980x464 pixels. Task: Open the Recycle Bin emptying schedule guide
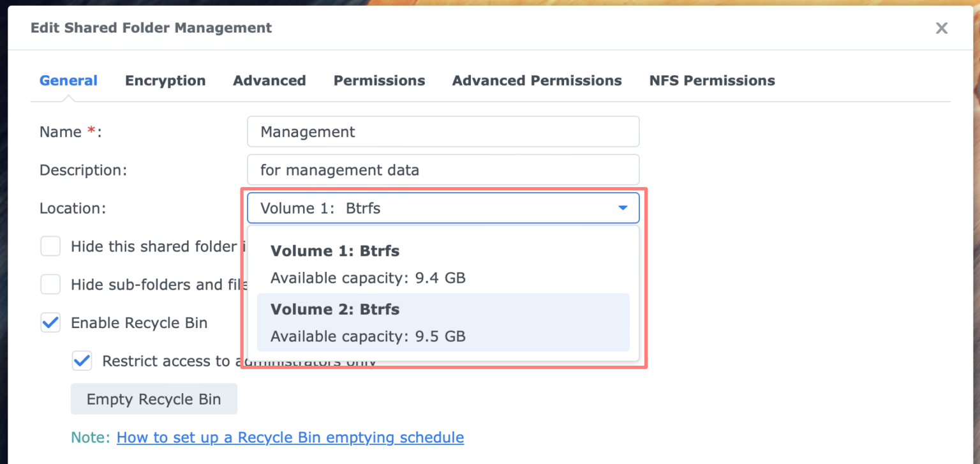(290, 437)
